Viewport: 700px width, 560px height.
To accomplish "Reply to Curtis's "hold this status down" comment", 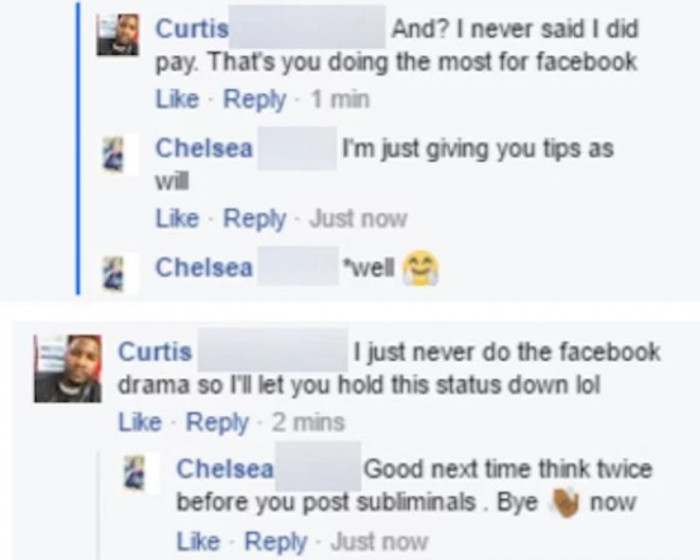I will coord(217,422).
